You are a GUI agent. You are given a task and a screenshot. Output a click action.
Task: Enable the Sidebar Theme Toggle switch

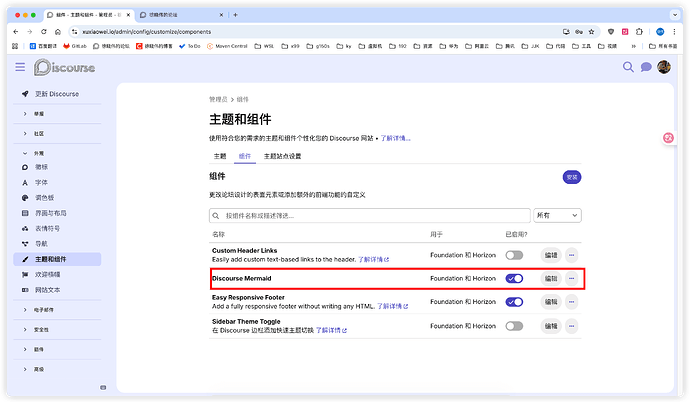click(x=514, y=326)
